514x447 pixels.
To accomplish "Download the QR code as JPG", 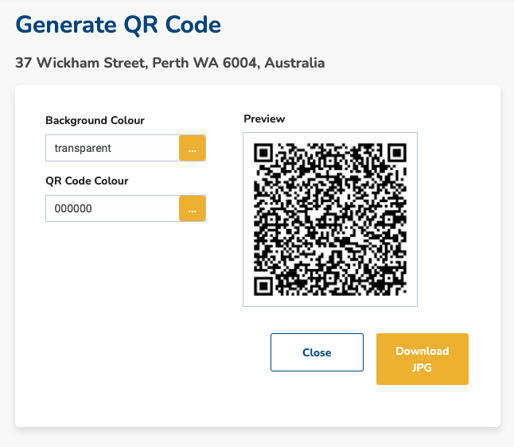I will pos(422,359).
